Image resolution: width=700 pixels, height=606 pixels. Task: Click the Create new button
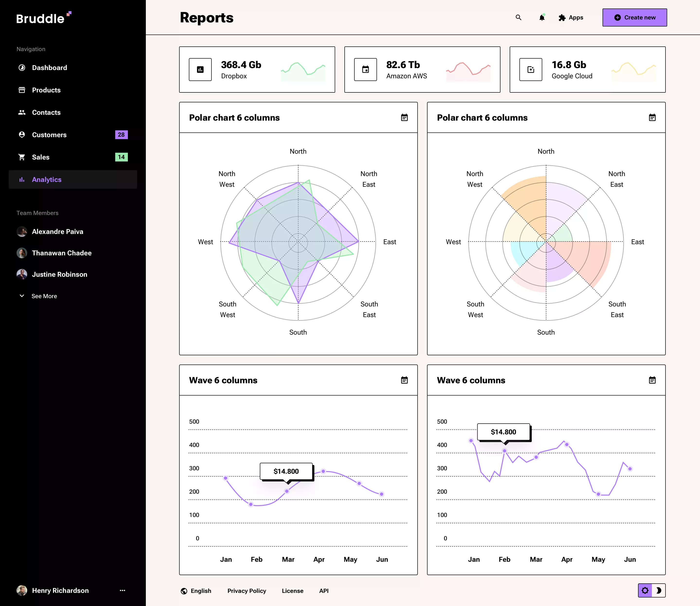634,18
